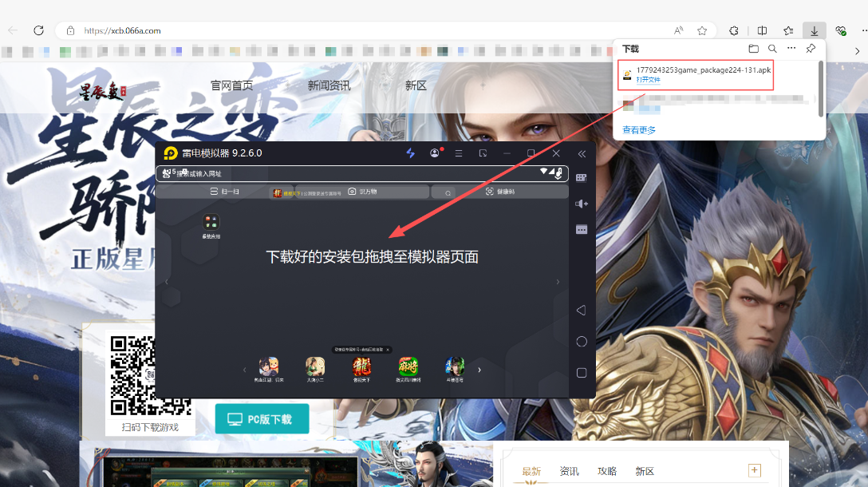Search downloads using magnifier icon
This screenshot has width=868, height=487.
pyautogui.click(x=772, y=49)
